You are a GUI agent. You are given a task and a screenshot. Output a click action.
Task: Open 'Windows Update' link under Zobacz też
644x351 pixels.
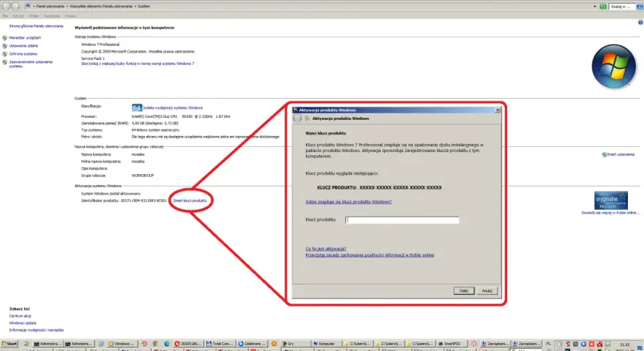tap(23, 323)
